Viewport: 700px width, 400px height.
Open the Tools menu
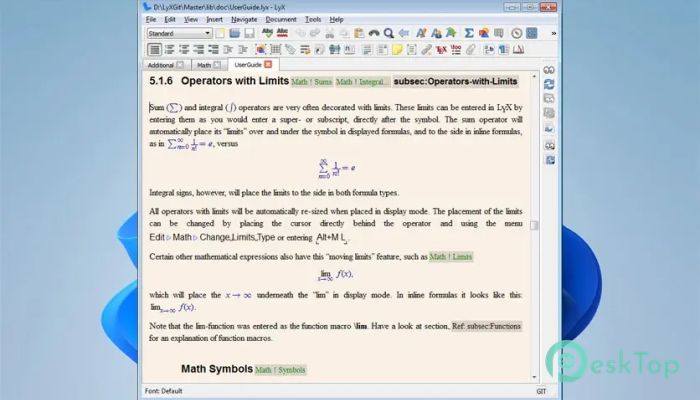(x=313, y=20)
